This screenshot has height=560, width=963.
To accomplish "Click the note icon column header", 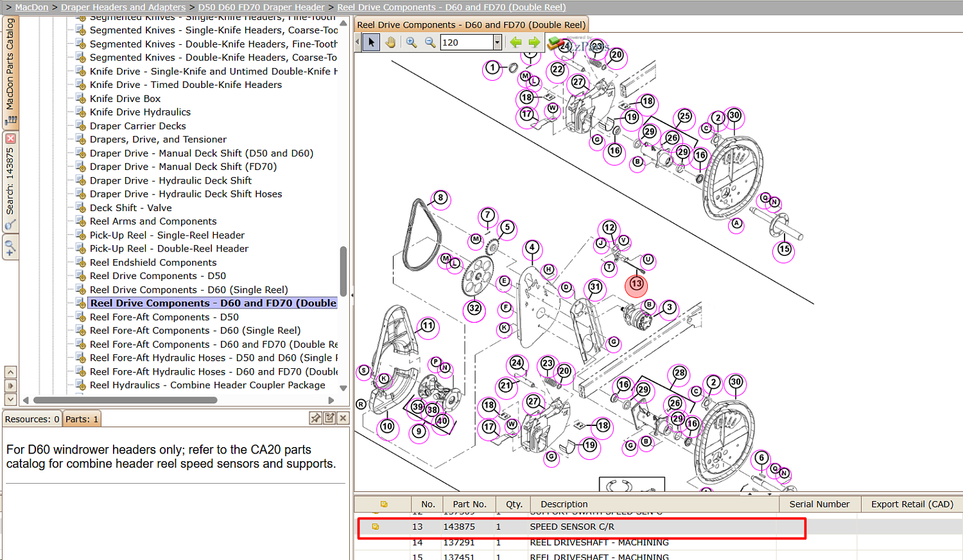I will pos(383,504).
